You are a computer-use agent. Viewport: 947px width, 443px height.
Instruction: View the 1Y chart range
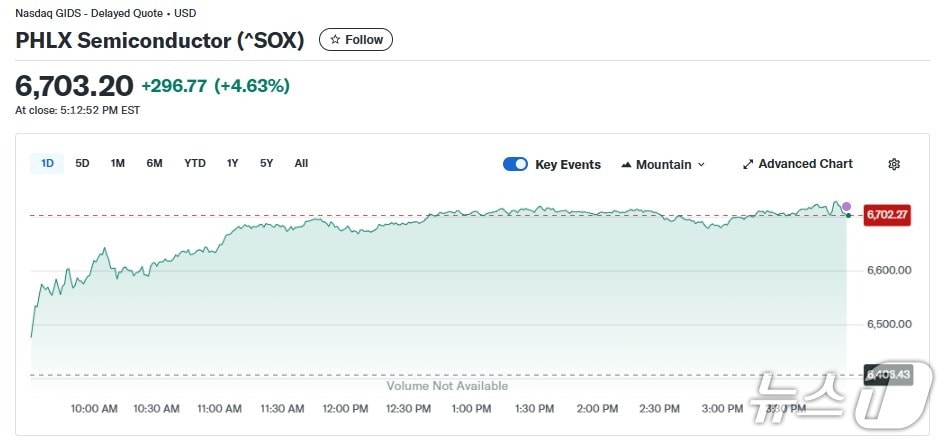tap(233, 163)
